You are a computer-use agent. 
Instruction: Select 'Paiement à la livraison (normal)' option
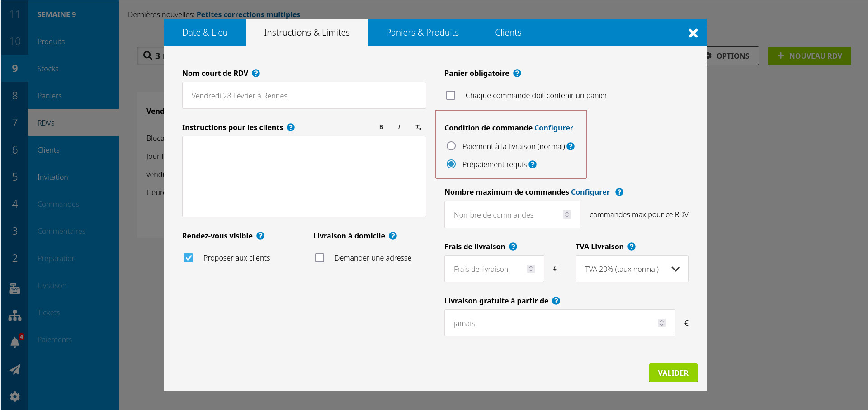pyautogui.click(x=451, y=146)
